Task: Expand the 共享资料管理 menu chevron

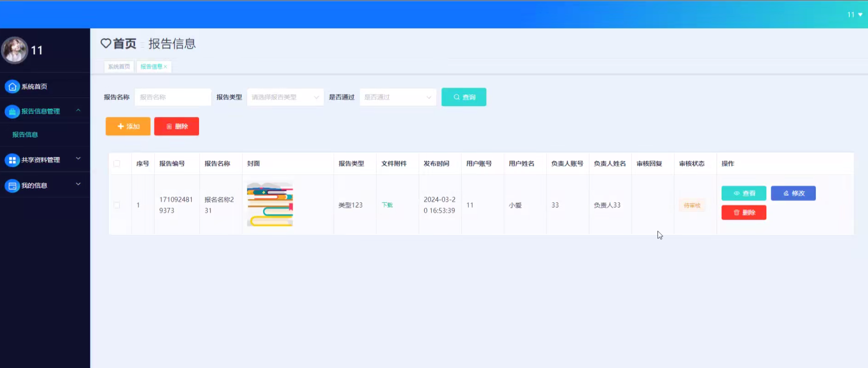Action: (78, 159)
